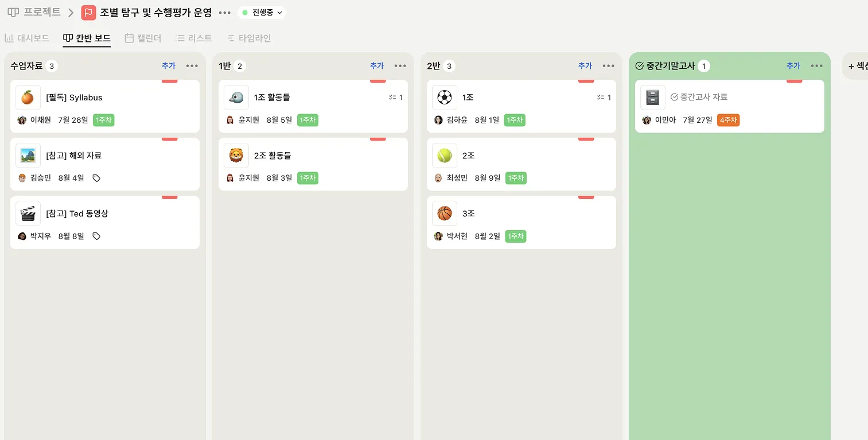Switch to the 타임라인 tab
The image size is (868, 440).
pyautogui.click(x=248, y=38)
